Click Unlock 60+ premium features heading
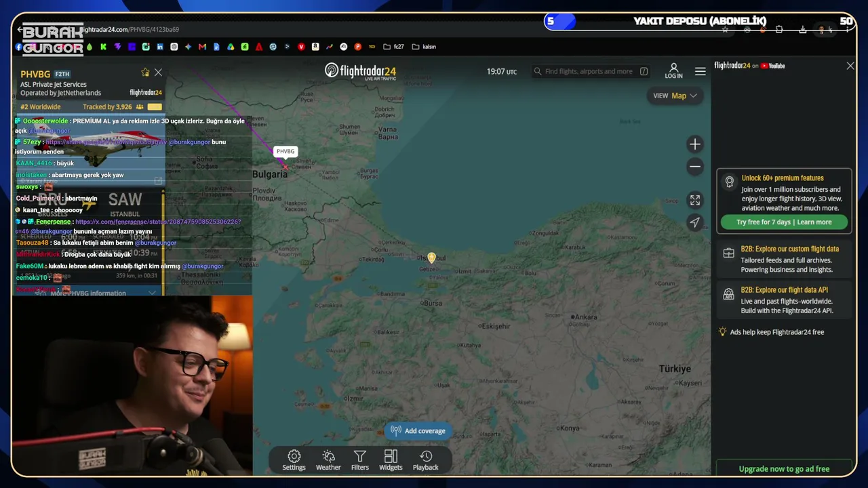868x488 pixels. pos(783,178)
